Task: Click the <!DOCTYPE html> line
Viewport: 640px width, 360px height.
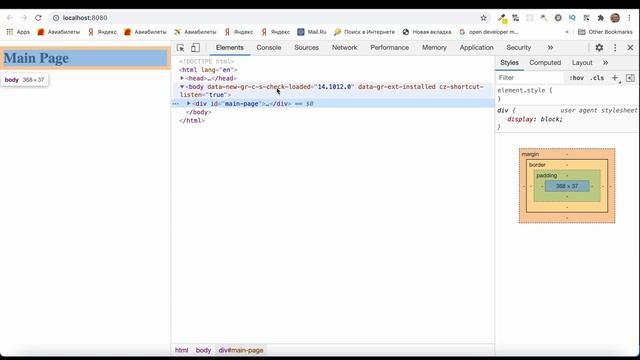Action: click(207, 61)
